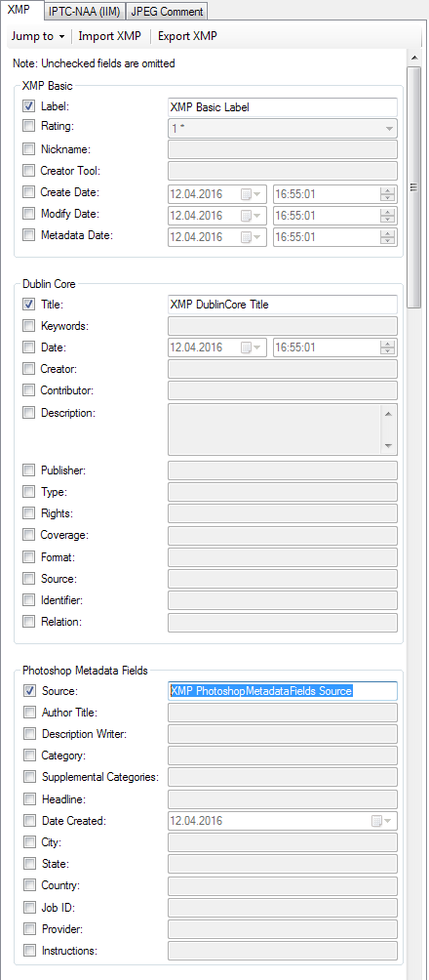Click the XMP DublinCore Title text field
429x980 pixels.
click(x=283, y=305)
